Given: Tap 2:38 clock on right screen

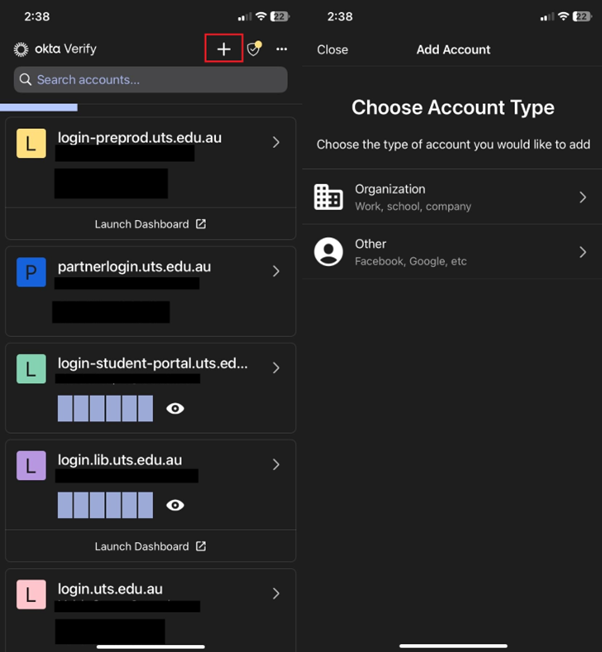Looking at the screenshot, I should (x=340, y=17).
